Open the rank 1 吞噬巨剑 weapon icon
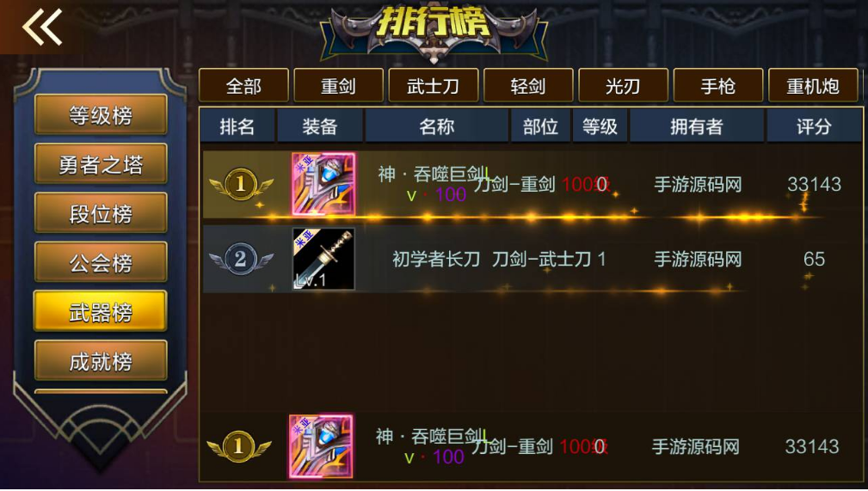Image resolution: width=868 pixels, height=491 pixels. (x=323, y=184)
